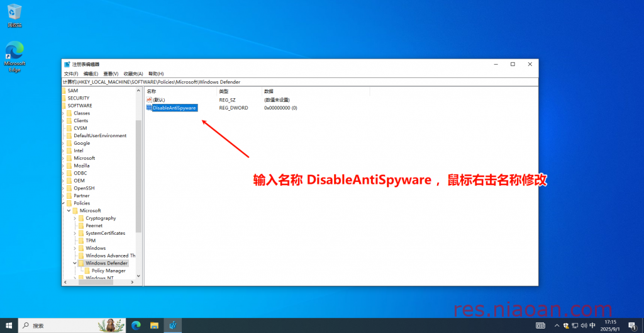The height and width of the screenshot is (333, 644).
Task: Open the Windows Start menu
Action: point(9,325)
